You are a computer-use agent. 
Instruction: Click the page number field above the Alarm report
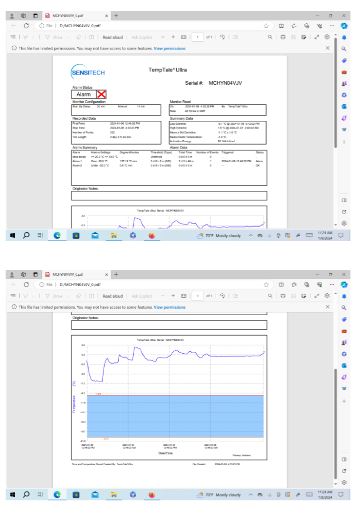[x=197, y=37]
